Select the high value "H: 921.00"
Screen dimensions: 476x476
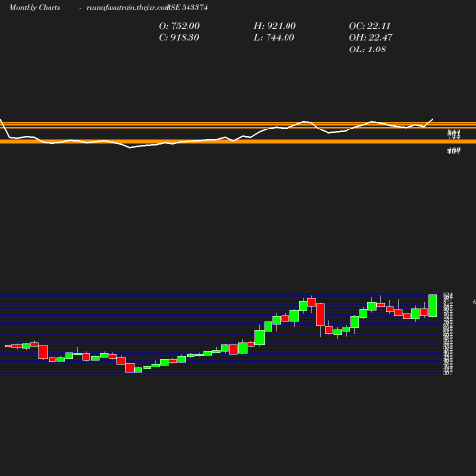pos(275,26)
